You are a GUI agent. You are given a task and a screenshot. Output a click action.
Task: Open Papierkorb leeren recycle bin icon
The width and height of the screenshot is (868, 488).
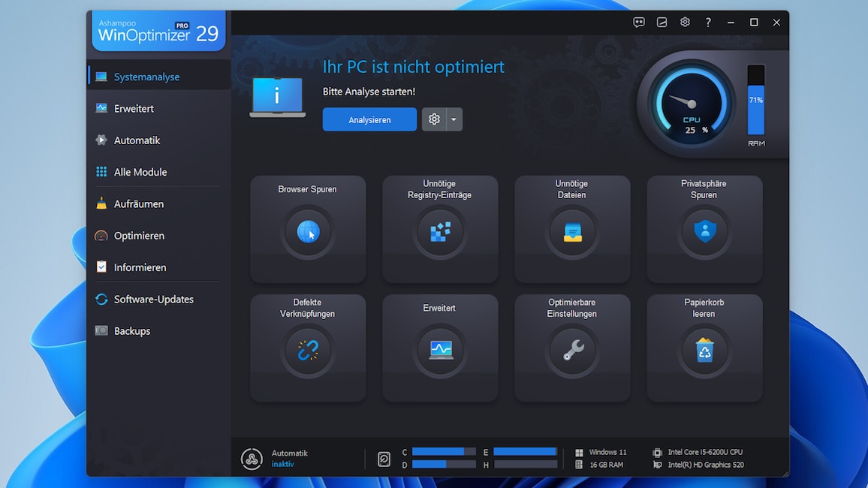[x=705, y=350]
